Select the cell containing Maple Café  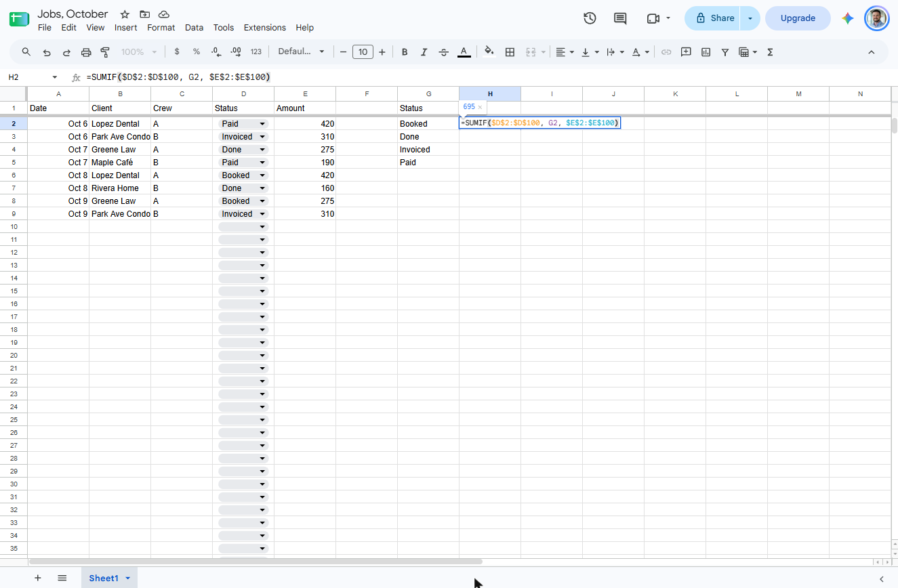120,163
